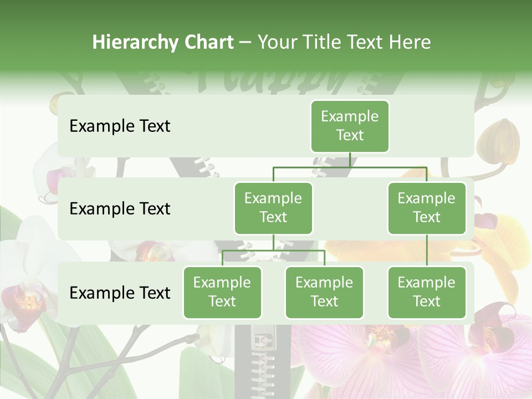
Task: Select the "Your Title Text Here" subtitle
Action: pyautogui.click(x=344, y=42)
